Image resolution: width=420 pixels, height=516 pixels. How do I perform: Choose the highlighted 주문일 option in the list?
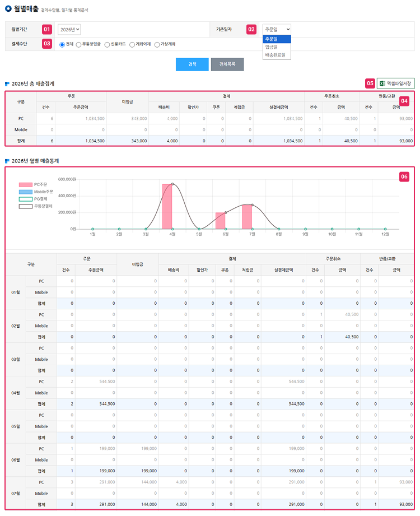click(x=277, y=39)
